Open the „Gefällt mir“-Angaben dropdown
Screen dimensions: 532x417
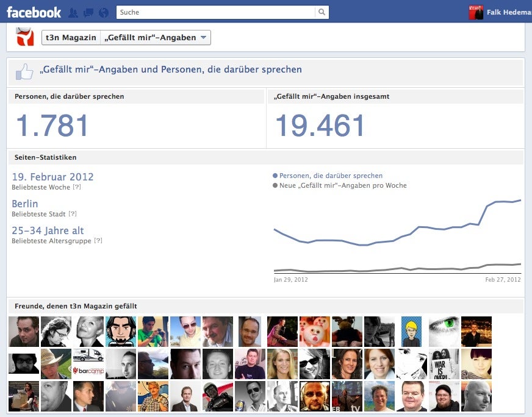(156, 37)
